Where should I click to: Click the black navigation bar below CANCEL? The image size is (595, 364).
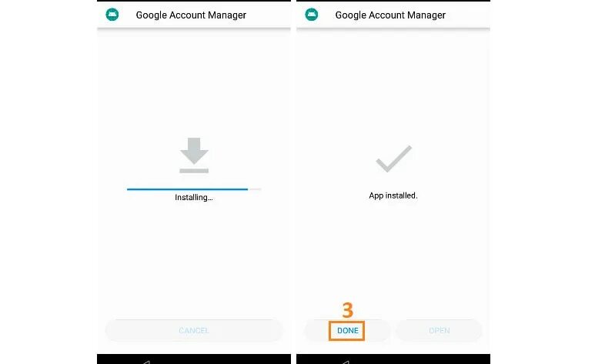tap(194, 359)
